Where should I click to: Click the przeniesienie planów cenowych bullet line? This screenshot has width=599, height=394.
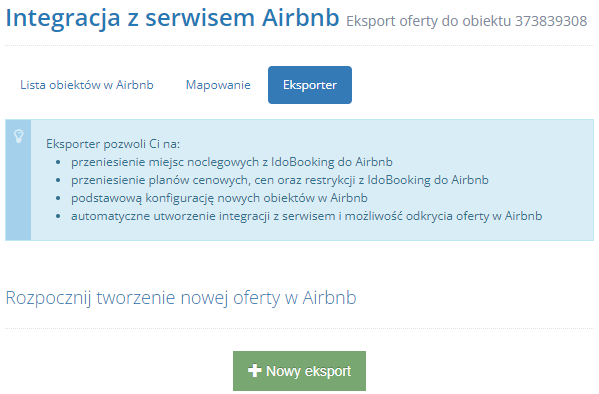pyautogui.click(x=280, y=180)
